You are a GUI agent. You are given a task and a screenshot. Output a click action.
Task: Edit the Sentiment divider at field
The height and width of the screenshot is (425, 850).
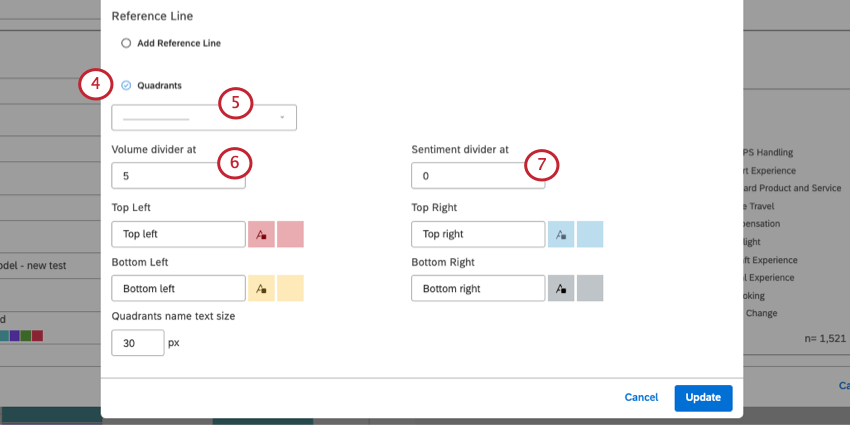465,176
